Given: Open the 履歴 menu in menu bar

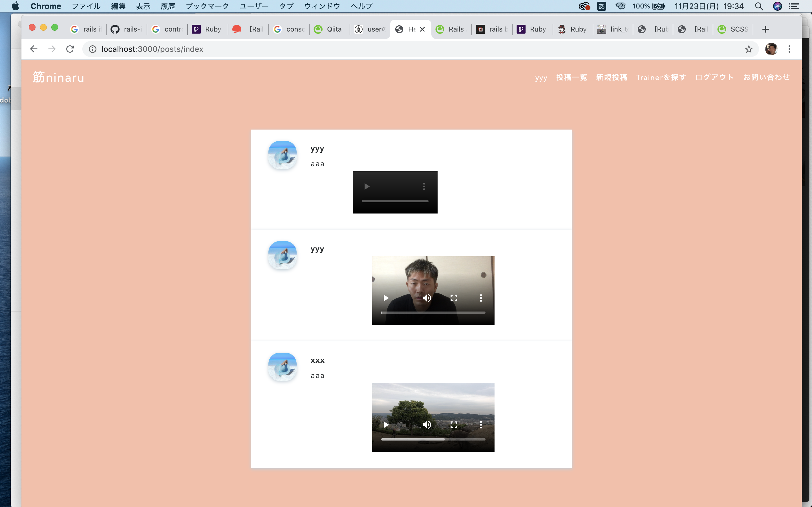Looking at the screenshot, I should click(x=168, y=6).
